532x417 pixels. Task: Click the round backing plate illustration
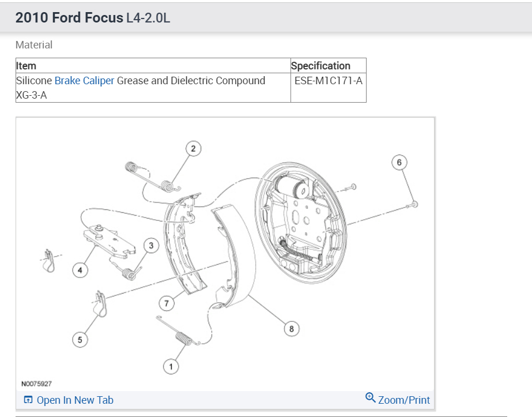point(303,219)
